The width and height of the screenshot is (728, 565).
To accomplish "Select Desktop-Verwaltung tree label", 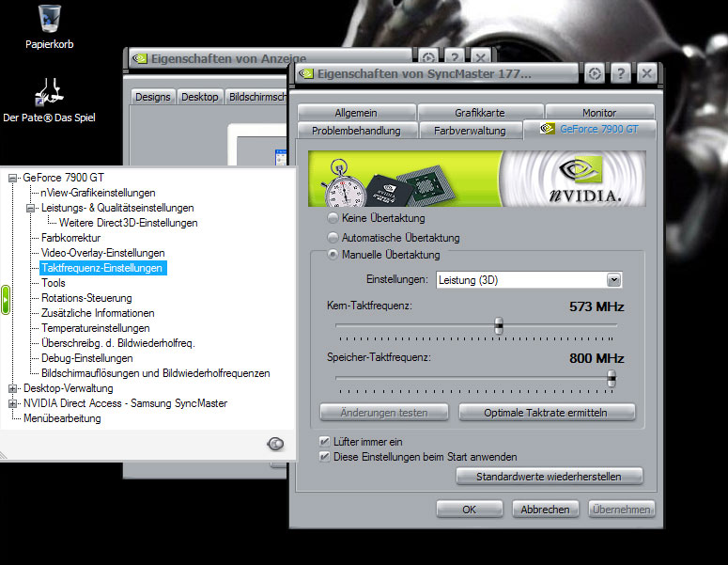I will [x=69, y=388].
